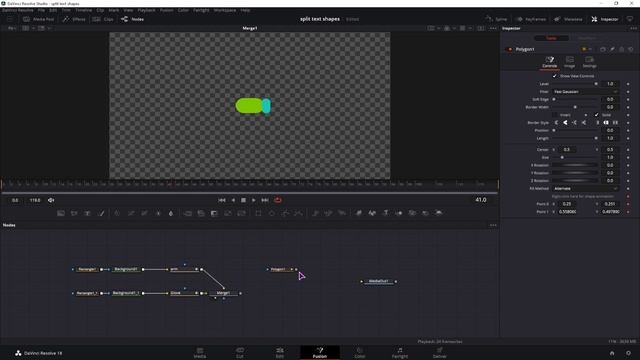Viewport: 640px width, 360px height.
Task: Go to Fusion page
Action: pyautogui.click(x=320, y=353)
